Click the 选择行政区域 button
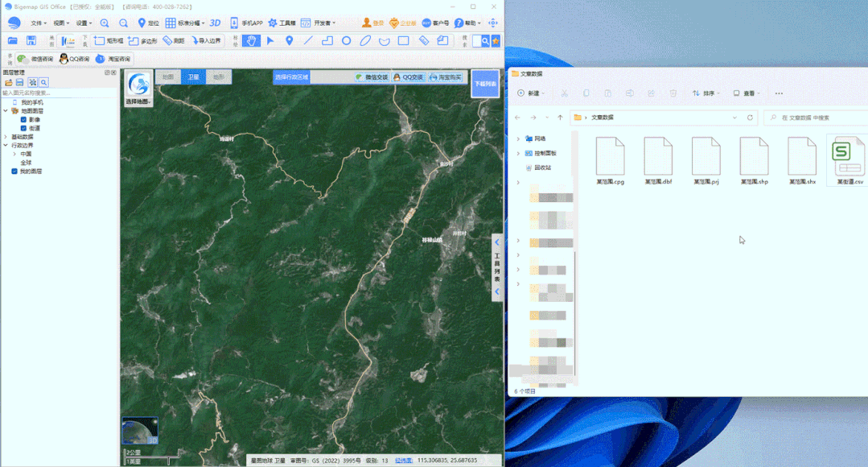The width and height of the screenshot is (868, 467). (292, 77)
